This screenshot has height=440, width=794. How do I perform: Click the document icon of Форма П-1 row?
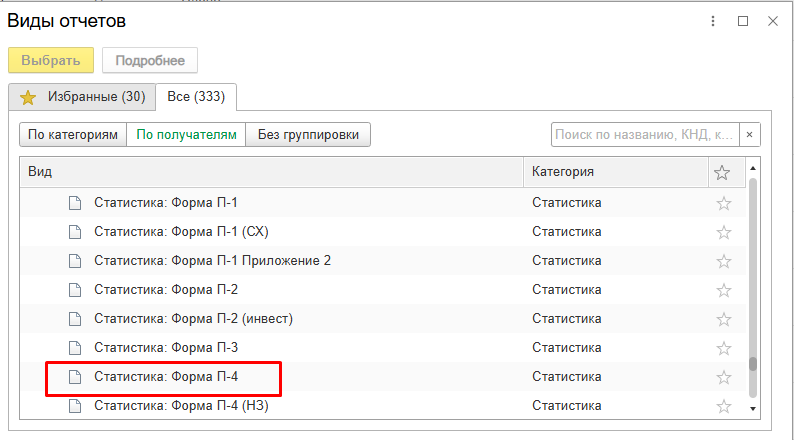75,203
